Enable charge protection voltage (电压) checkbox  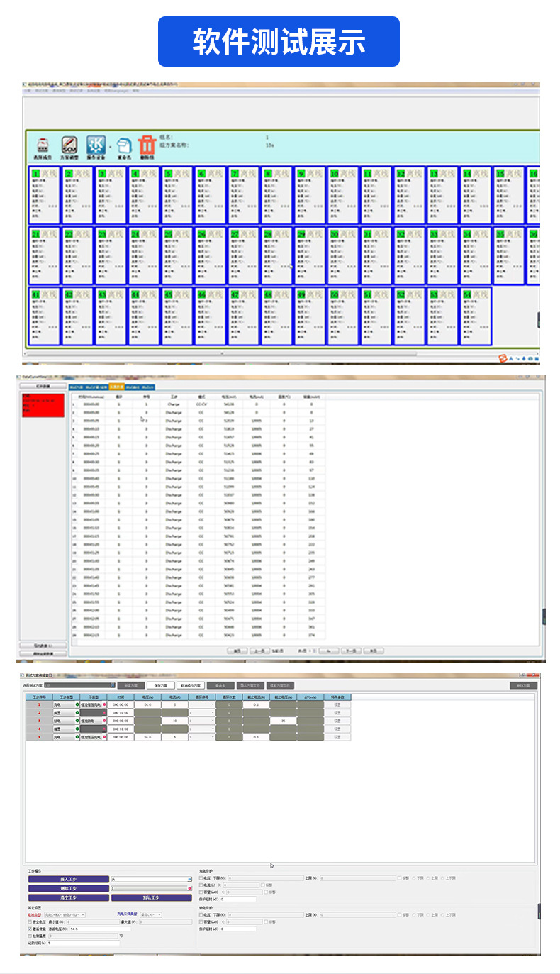coord(201,878)
